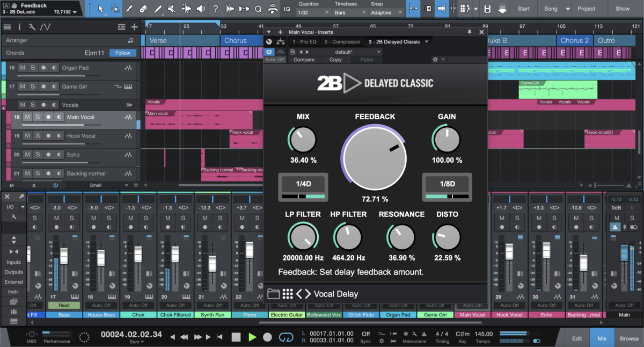Image resolution: width=644 pixels, height=347 pixels.
Task: Open the Browse panel
Action: [x=630, y=338]
